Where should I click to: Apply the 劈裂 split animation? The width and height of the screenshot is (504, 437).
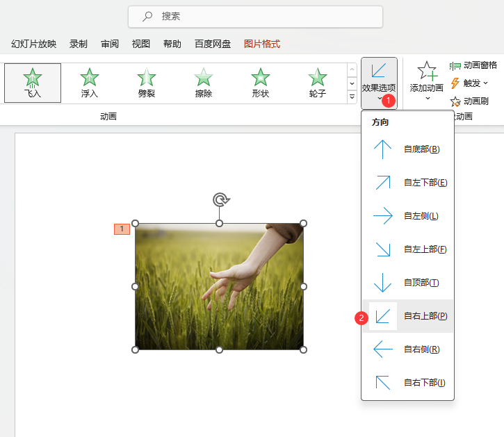[x=147, y=83]
